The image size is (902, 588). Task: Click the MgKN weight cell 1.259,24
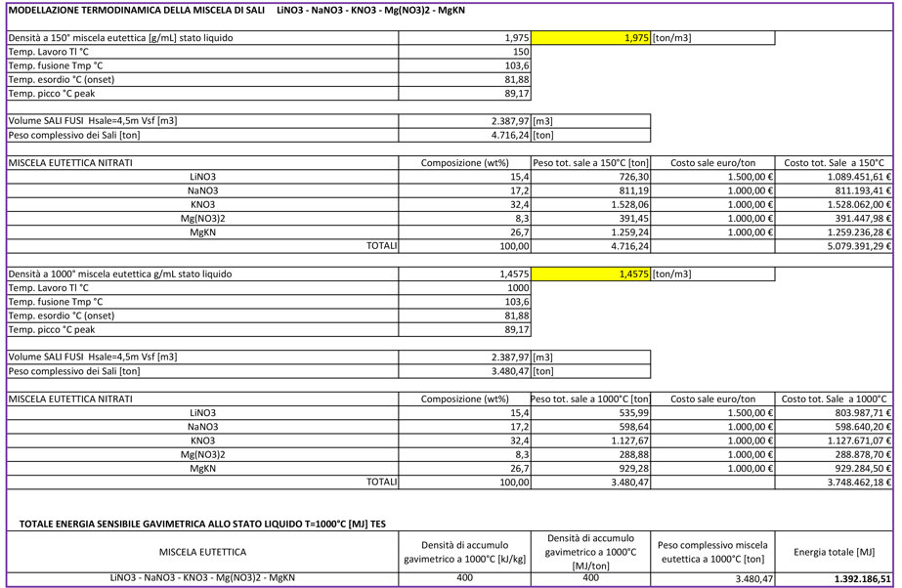pyautogui.click(x=591, y=232)
